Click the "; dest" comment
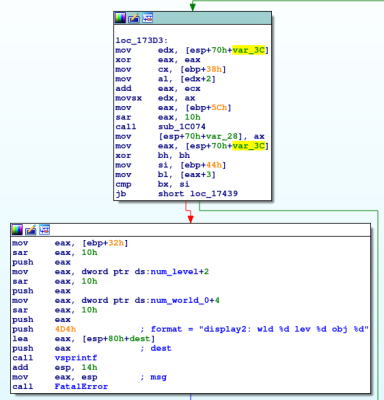This screenshot has width=384, height=400. [x=156, y=348]
